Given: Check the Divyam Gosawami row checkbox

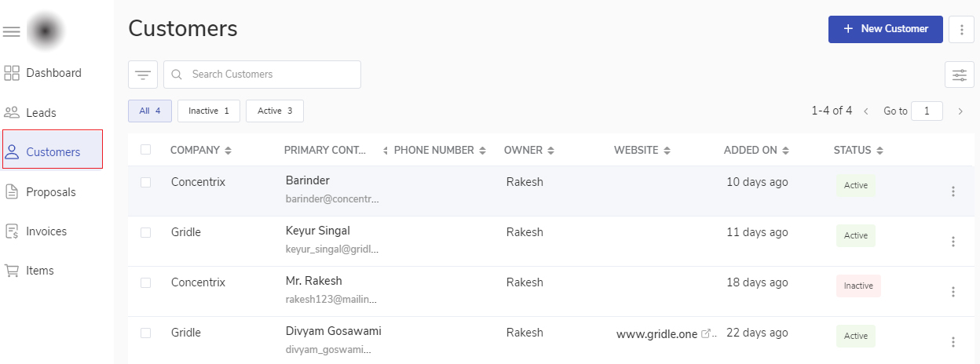Looking at the screenshot, I should 145,333.
